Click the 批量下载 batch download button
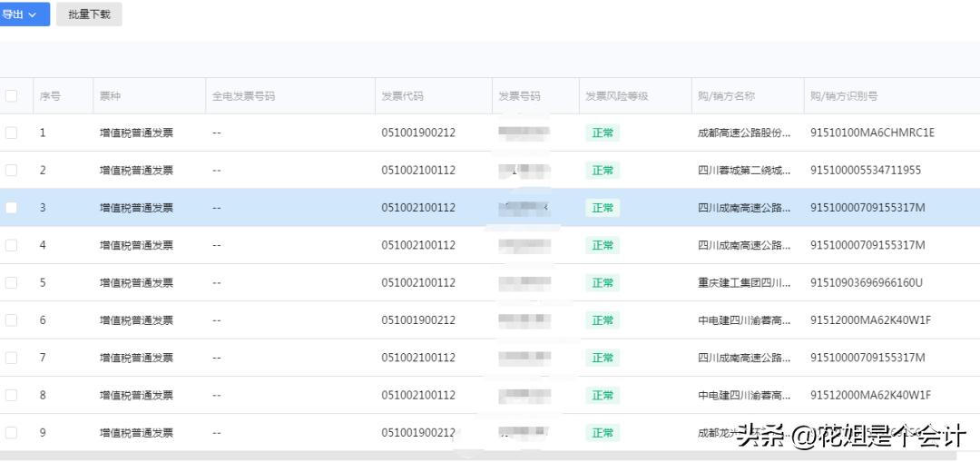Viewport: 980px width, 462px height. tap(89, 15)
